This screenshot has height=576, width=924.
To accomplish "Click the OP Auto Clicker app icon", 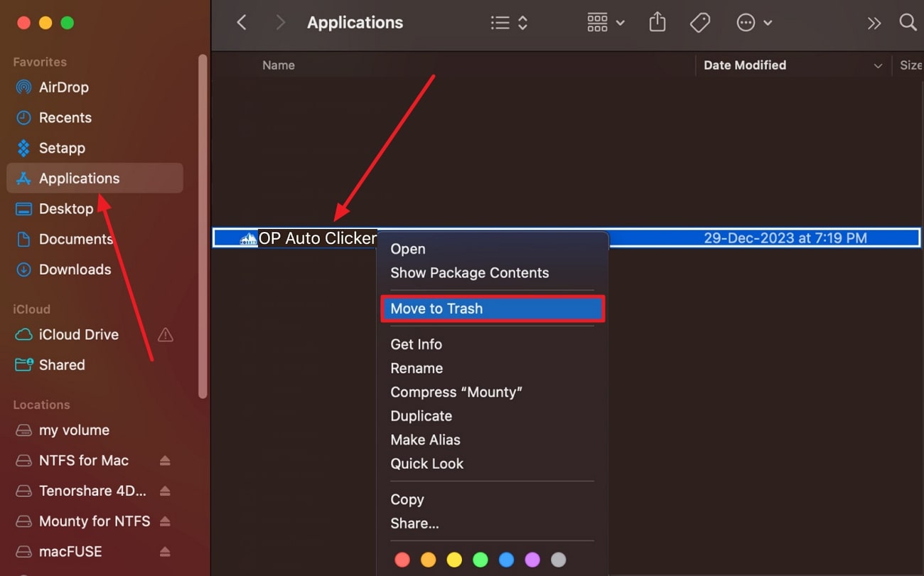I will 248,238.
